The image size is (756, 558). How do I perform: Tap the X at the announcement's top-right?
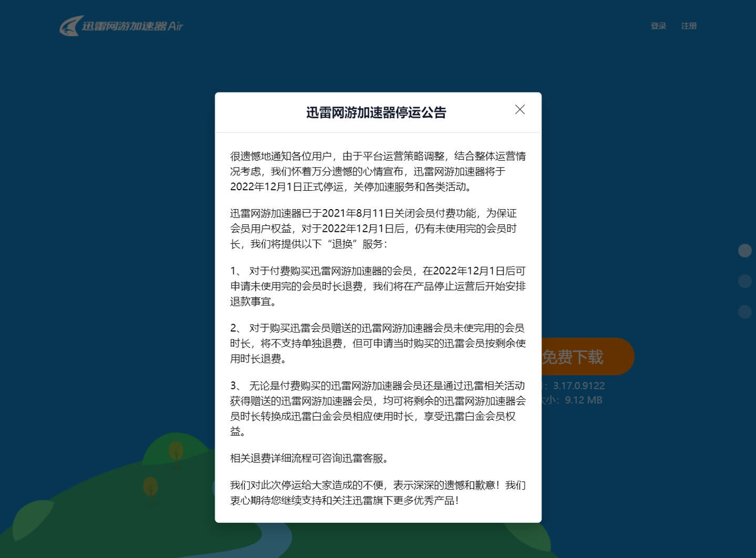coord(519,109)
